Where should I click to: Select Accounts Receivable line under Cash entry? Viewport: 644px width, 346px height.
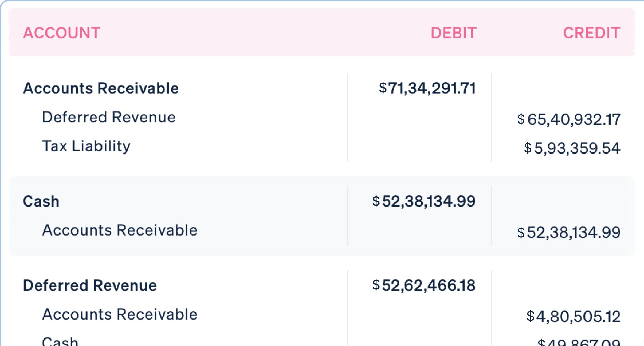(x=120, y=230)
